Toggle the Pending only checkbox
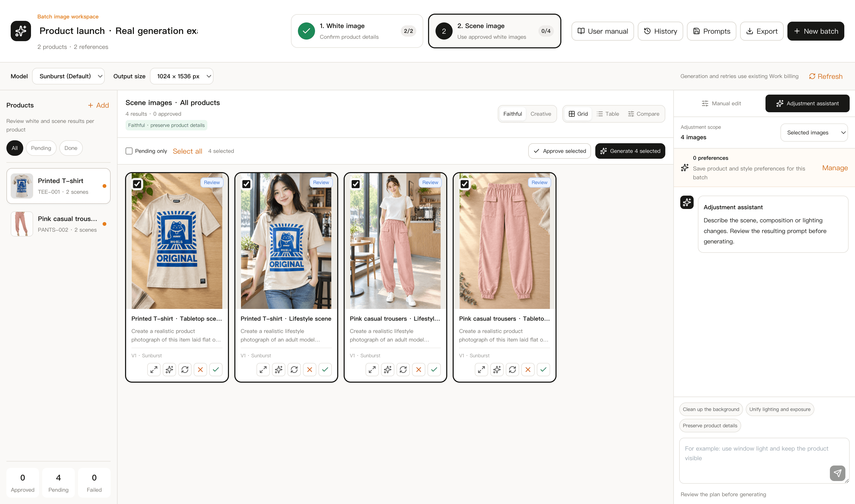855x504 pixels. [x=129, y=151]
